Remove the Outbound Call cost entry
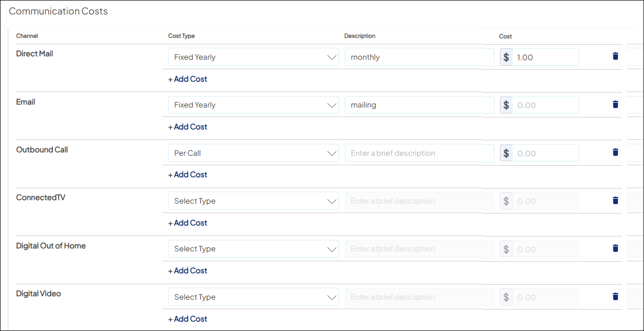The image size is (644, 331). pyautogui.click(x=615, y=152)
